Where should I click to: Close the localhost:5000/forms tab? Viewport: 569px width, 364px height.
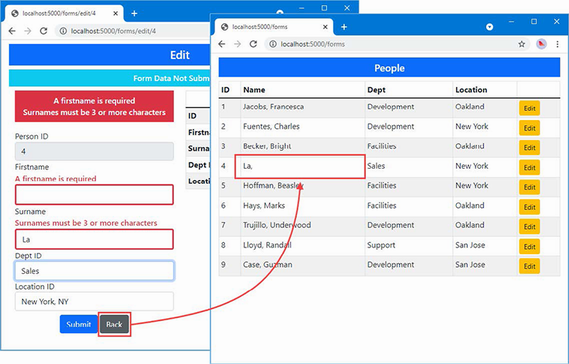[x=325, y=27]
